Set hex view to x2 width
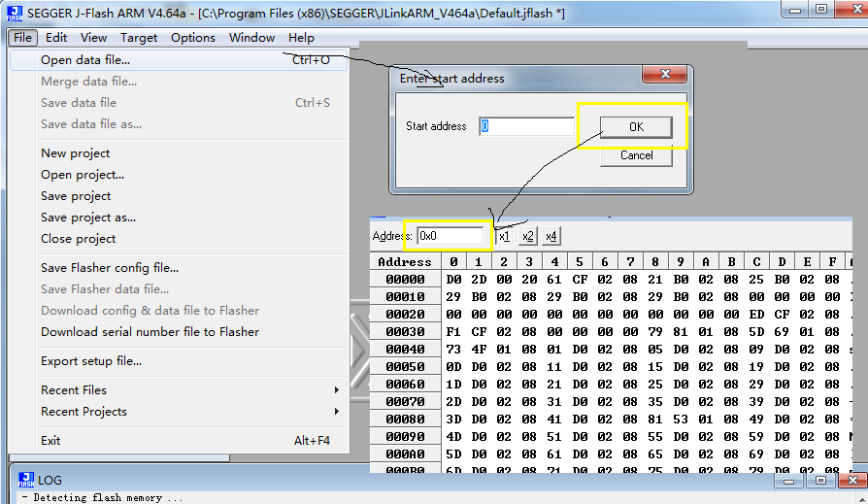The width and height of the screenshot is (868, 504). pos(527,237)
